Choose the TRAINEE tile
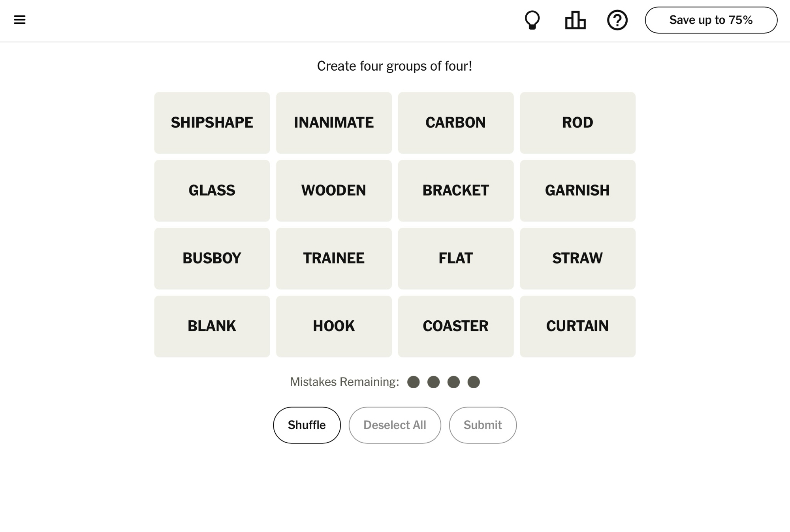The height and width of the screenshot is (532, 790). pyautogui.click(x=334, y=259)
